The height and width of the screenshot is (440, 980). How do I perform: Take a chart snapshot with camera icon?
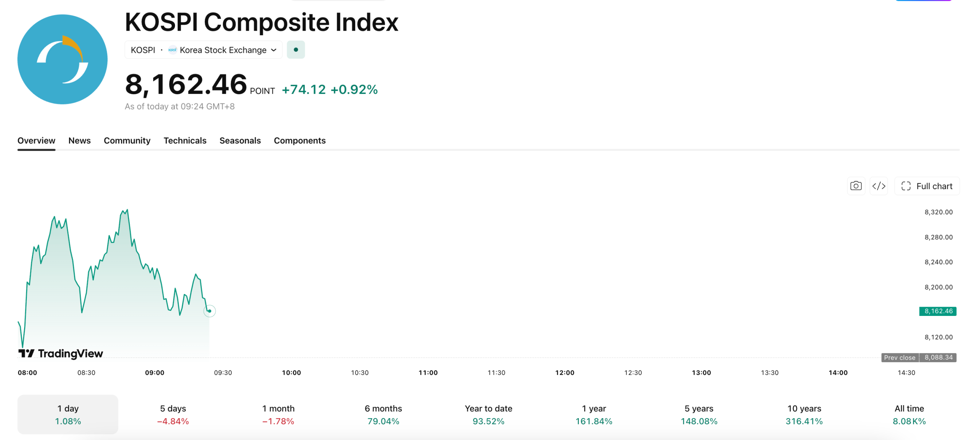point(856,186)
